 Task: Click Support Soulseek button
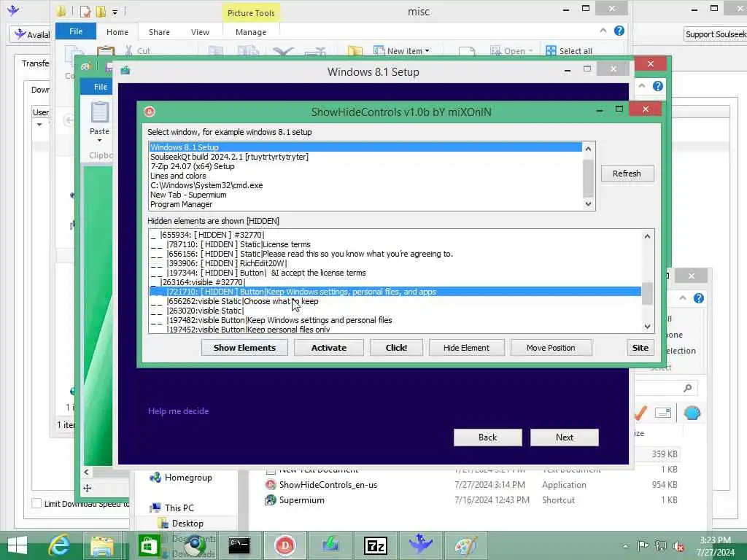tap(716, 34)
